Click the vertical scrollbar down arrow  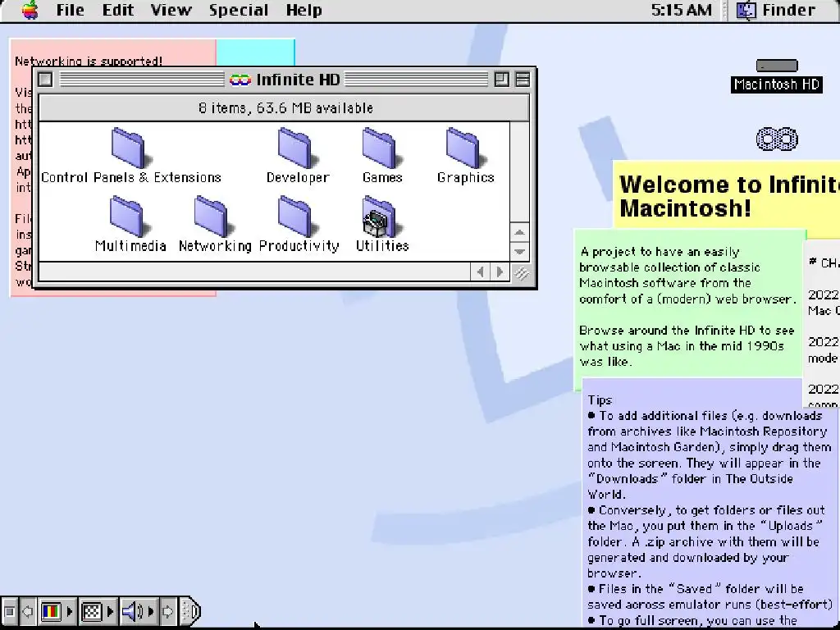pyautogui.click(x=519, y=251)
